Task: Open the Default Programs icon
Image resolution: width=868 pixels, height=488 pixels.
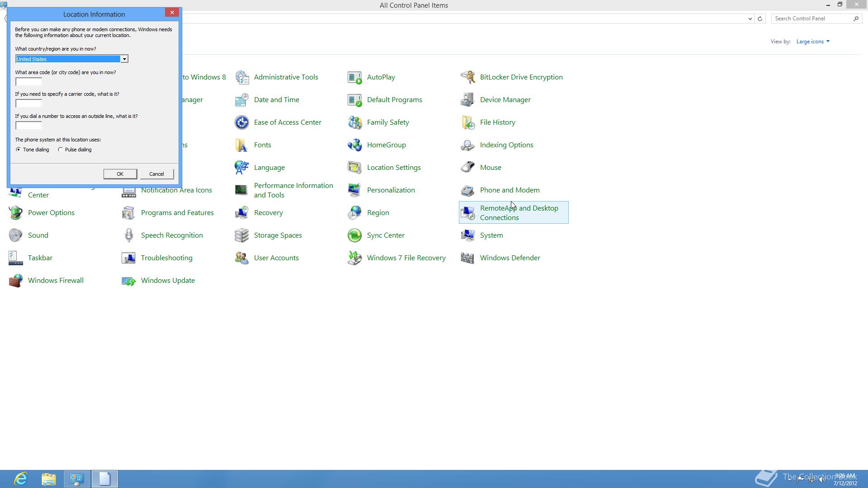Action: tap(355, 100)
